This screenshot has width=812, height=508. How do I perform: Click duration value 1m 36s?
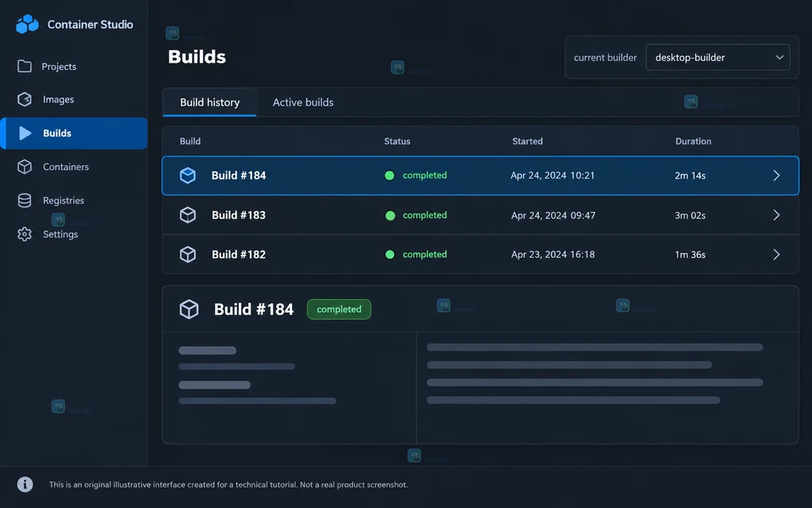click(690, 255)
